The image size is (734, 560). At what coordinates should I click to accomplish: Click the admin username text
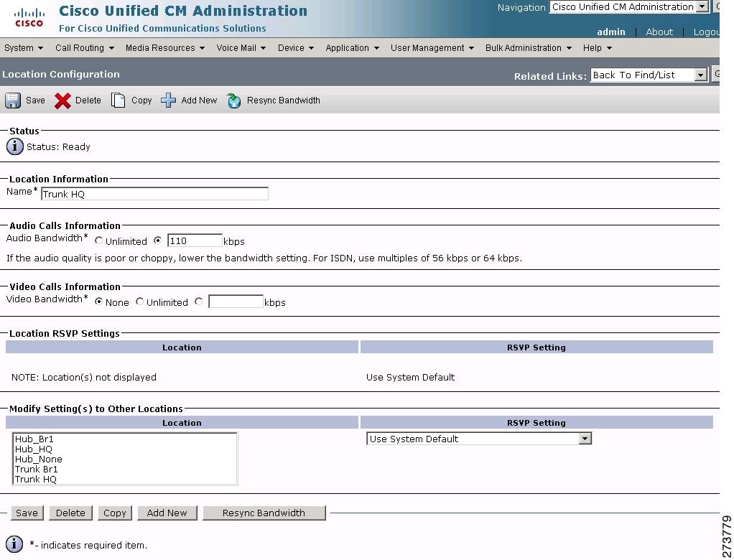[x=611, y=32]
